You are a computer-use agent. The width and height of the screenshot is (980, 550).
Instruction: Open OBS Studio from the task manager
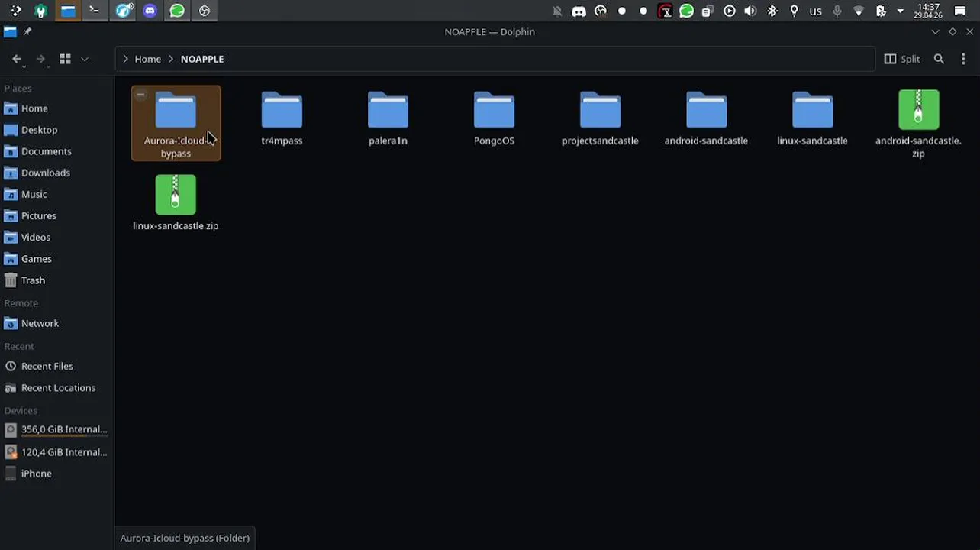205,11
